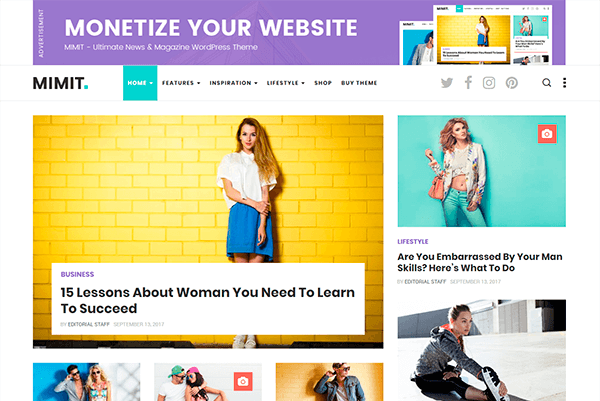Open 'Are You Embarrassed By Your Man Skills' article
The width and height of the screenshot is (600, 401).
(x=480, y=262)
